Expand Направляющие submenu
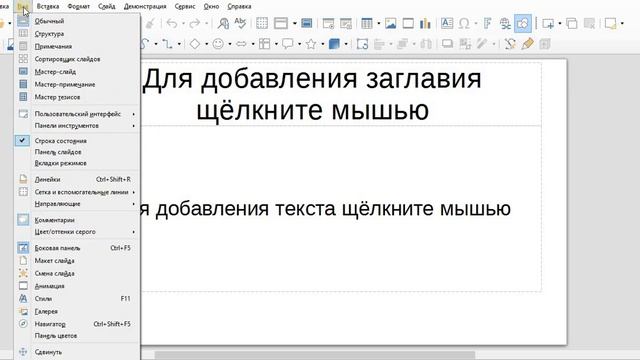 coord(77,203)
